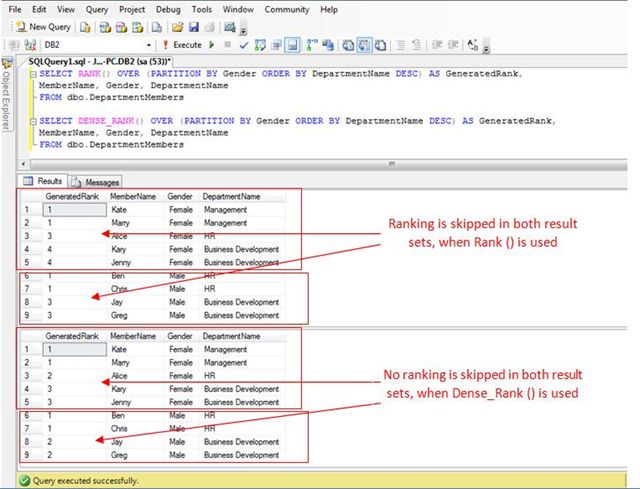Click the Display Estimated Execution Plan icon
Image resolution: width=640 pixels, height=489 pixels.
(x=259, y=45)
